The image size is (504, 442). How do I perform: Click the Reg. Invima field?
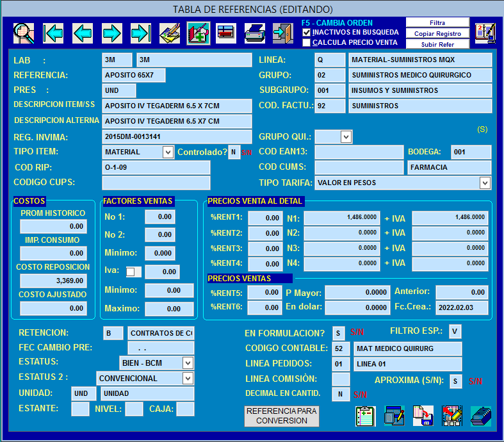click(x=177, y=136)
